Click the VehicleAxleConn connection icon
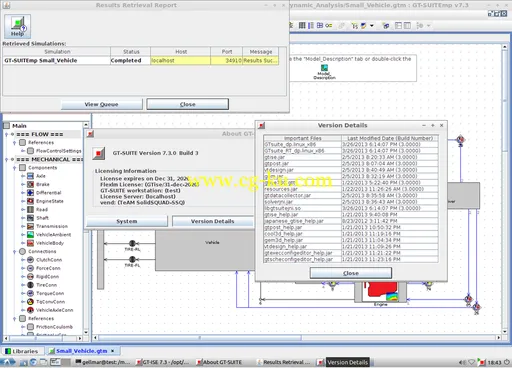 tap(30, 310)
